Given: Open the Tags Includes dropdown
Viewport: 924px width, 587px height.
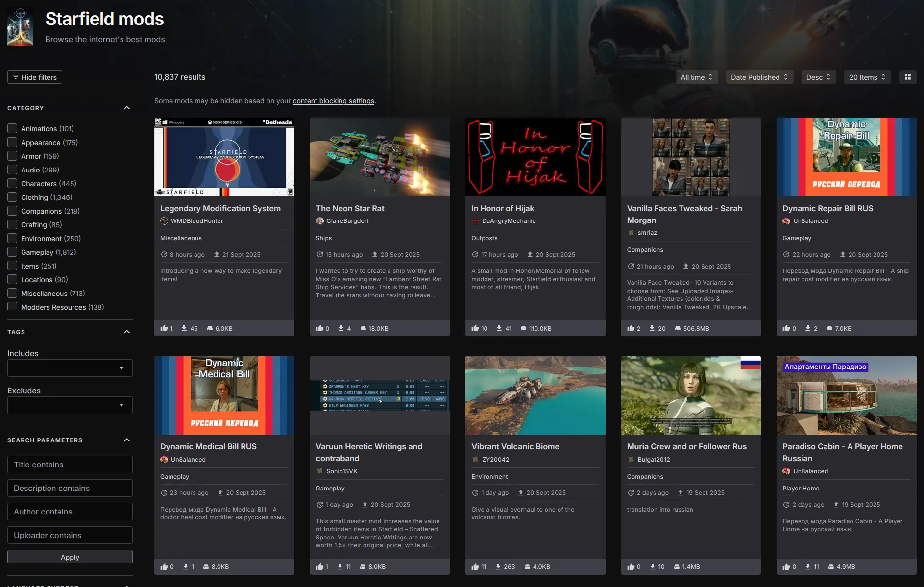Looking at the screenshot, I should click(x=70, y=368).
